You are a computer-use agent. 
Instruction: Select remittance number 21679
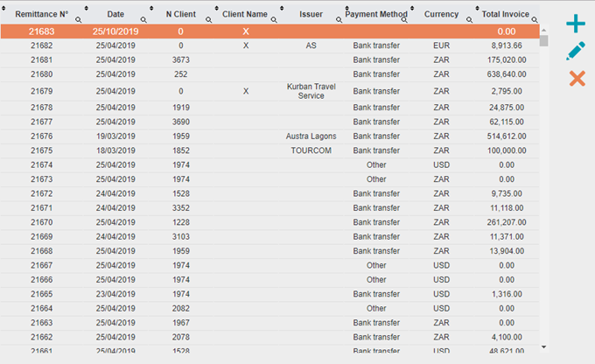(42, 91)
